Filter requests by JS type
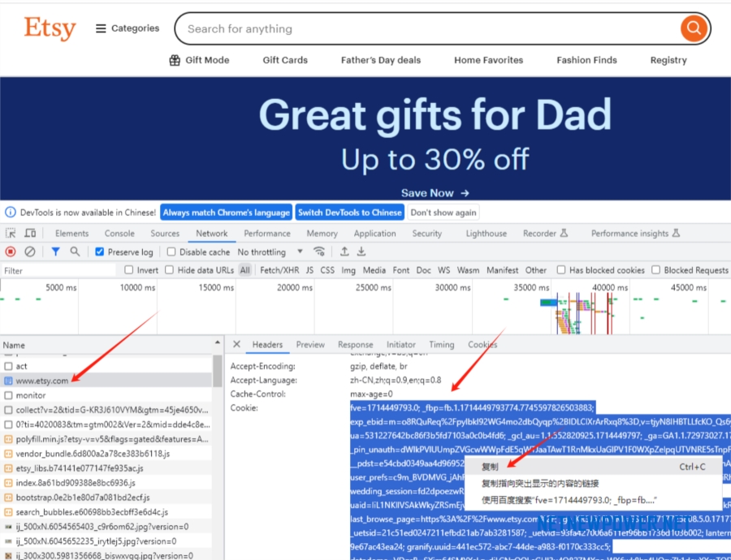 tap(309, 270)
